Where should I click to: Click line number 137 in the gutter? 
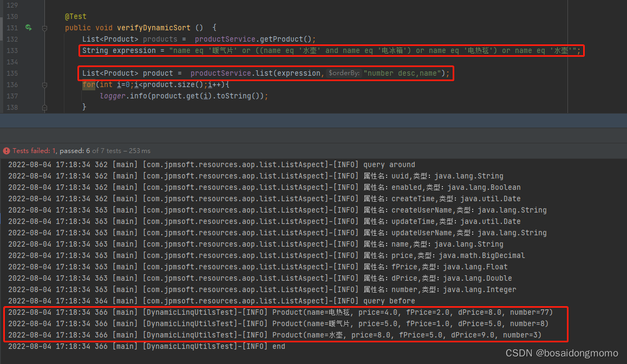pyautogui.click(x=12, y=96)
